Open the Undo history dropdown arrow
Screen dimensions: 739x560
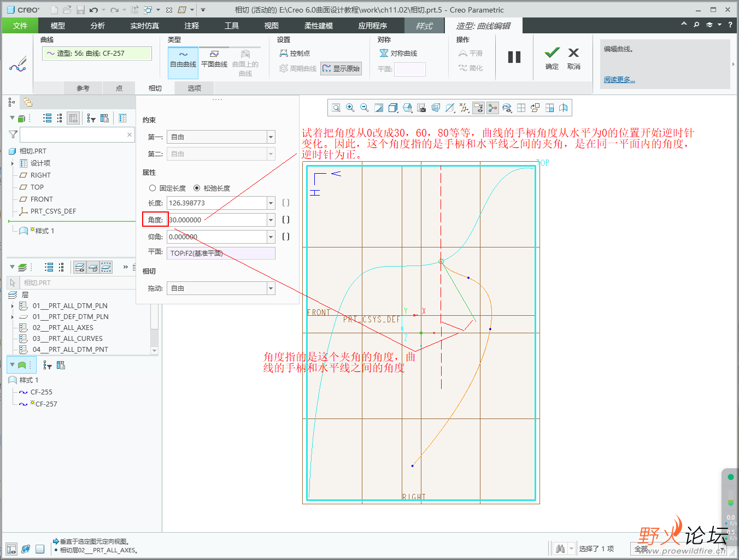[103, 10]
